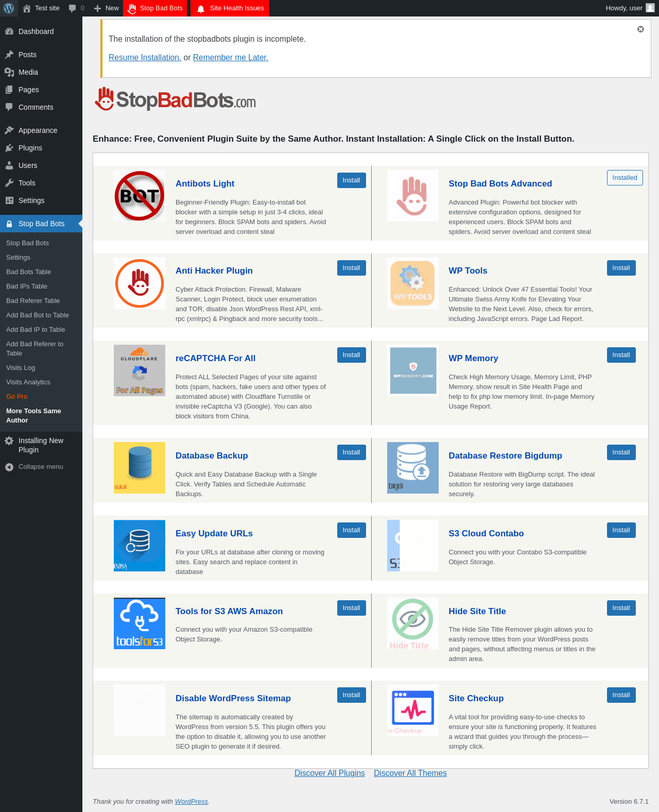Screen dimensions: 659x812
Task: Install reCAPTCHA For All plugin
Action: [x=352, y=355]
